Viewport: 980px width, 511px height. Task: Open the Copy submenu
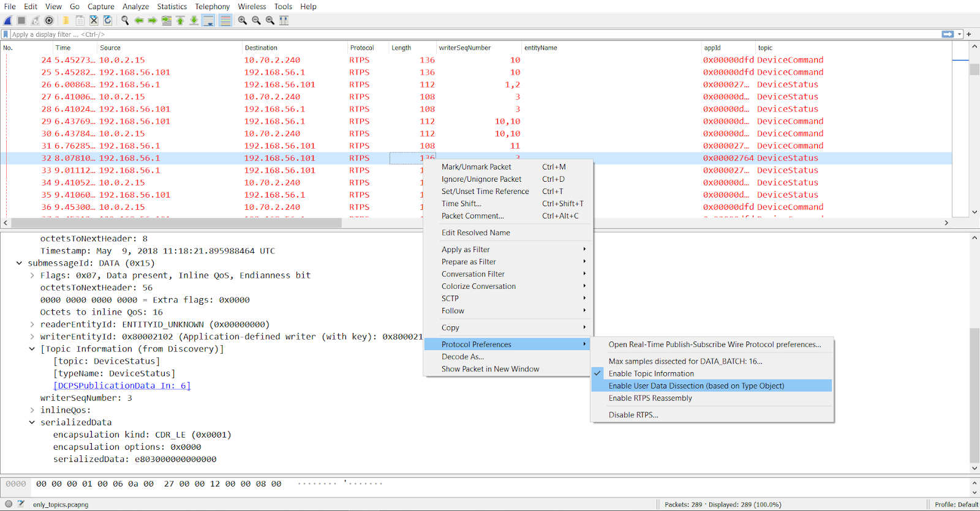508,327
